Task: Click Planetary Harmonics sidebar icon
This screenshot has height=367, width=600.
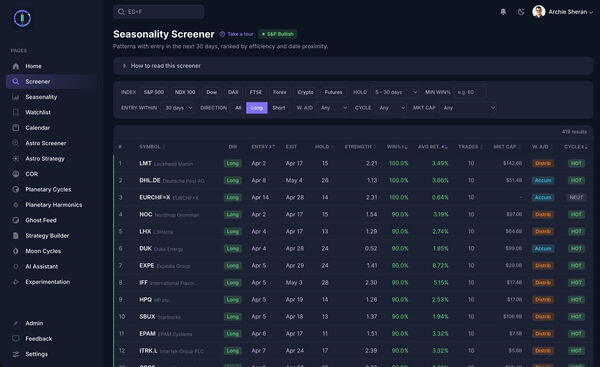Action: point(16,205)
